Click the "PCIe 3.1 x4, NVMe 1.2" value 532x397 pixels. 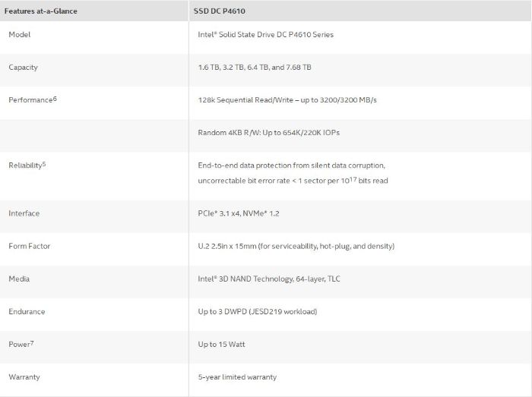click(239, 213)
